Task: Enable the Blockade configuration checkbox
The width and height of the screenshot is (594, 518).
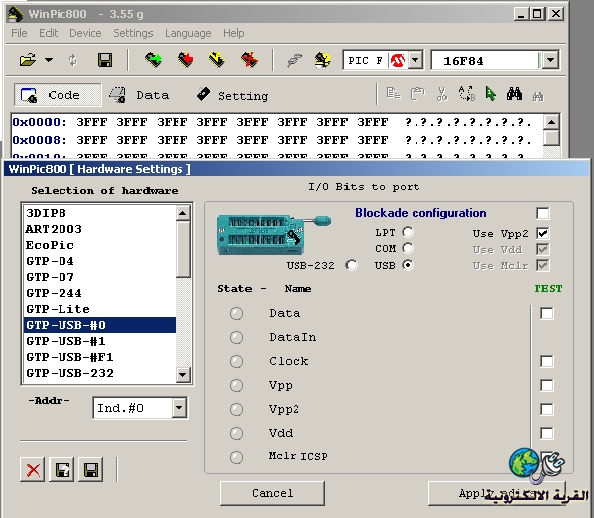Action: [x=542, y=213]
